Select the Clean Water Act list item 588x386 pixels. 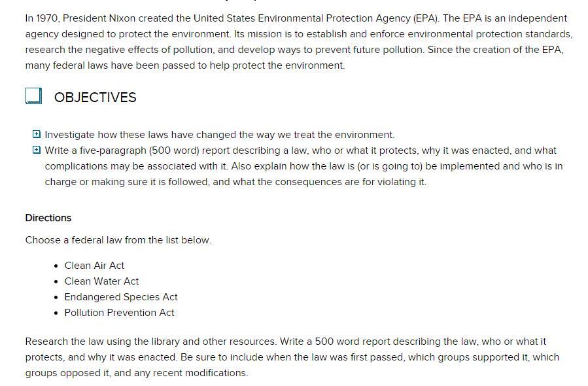101,281
